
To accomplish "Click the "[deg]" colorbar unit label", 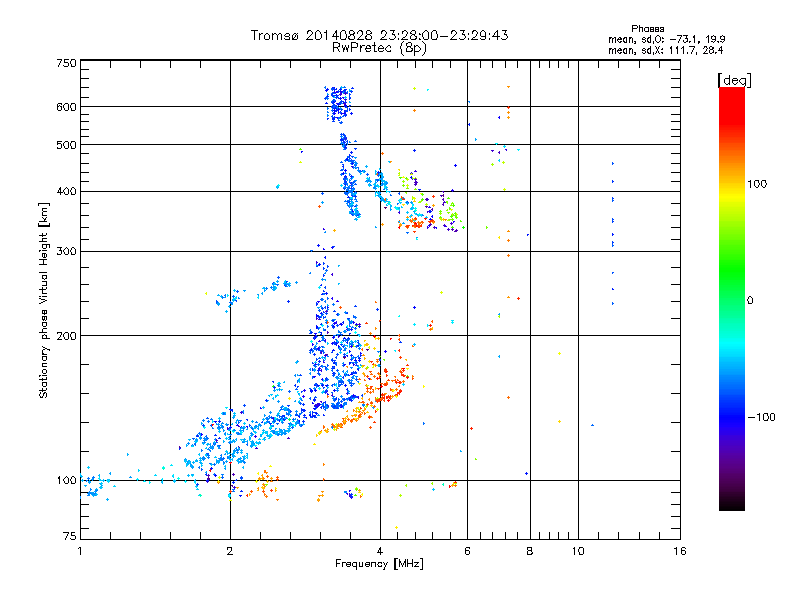I will coord(734,80).
